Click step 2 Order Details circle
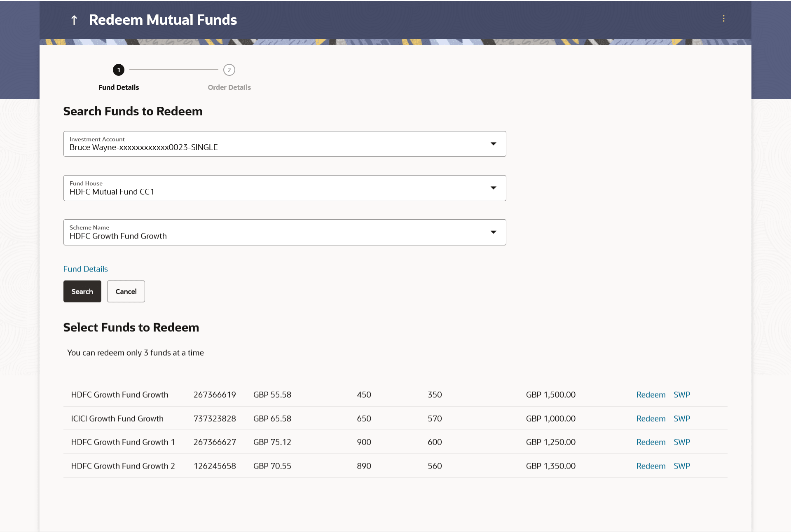Image resolution: width=791 pixels, height=532 pixels. (x=229, y=70)
